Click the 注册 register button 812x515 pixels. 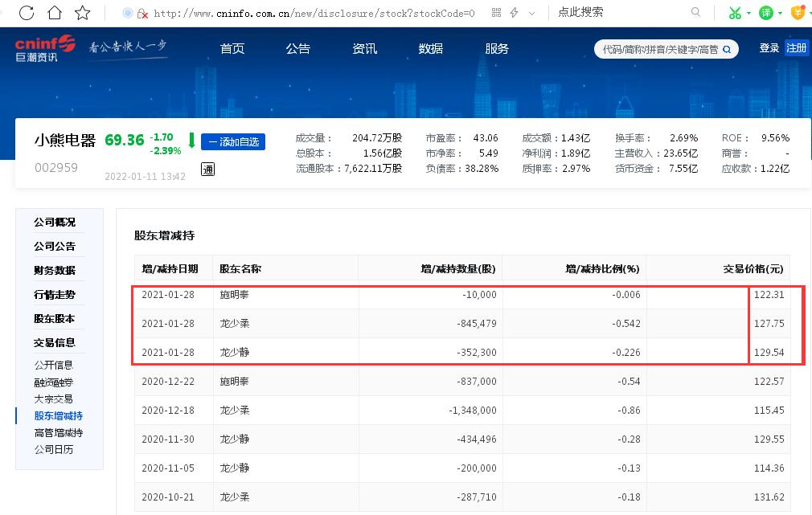pos(797,48)
